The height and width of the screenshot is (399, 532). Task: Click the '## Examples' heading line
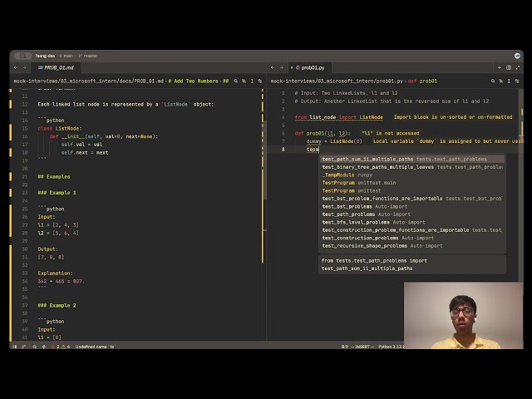[53, 177]
